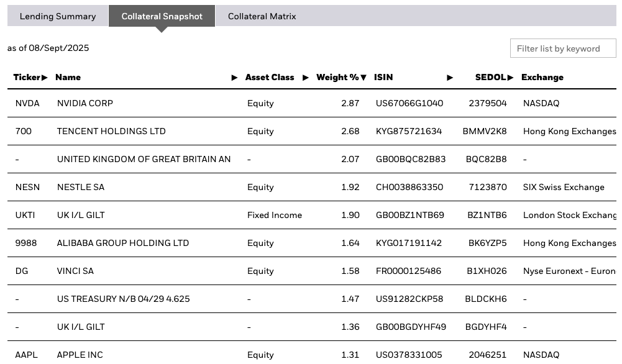The image size is (622, 364).
Task: Select NESTLE SA name cell
Action: click(81, 187)
